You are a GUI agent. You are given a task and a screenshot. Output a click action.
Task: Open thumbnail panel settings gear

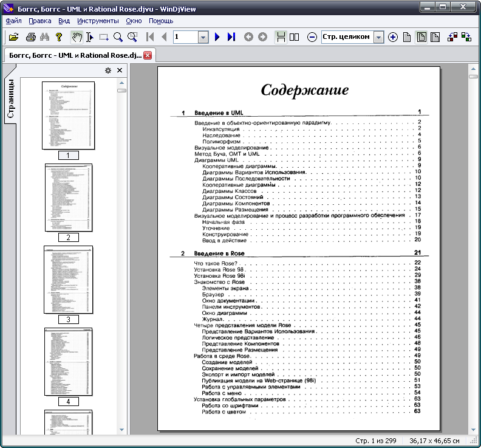pos(108,71)
